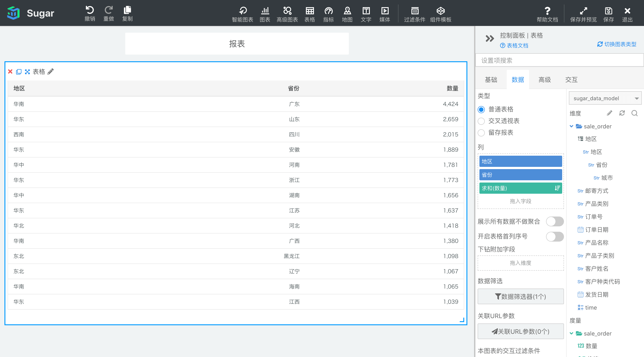
Task: Open 帮助文档 help docs
Action: (547, 14)
